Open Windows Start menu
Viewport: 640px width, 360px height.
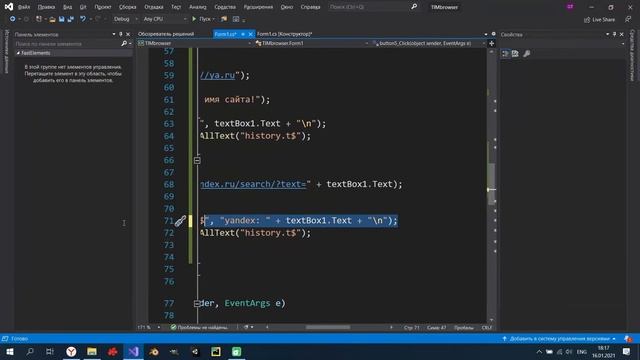point(10,351)
